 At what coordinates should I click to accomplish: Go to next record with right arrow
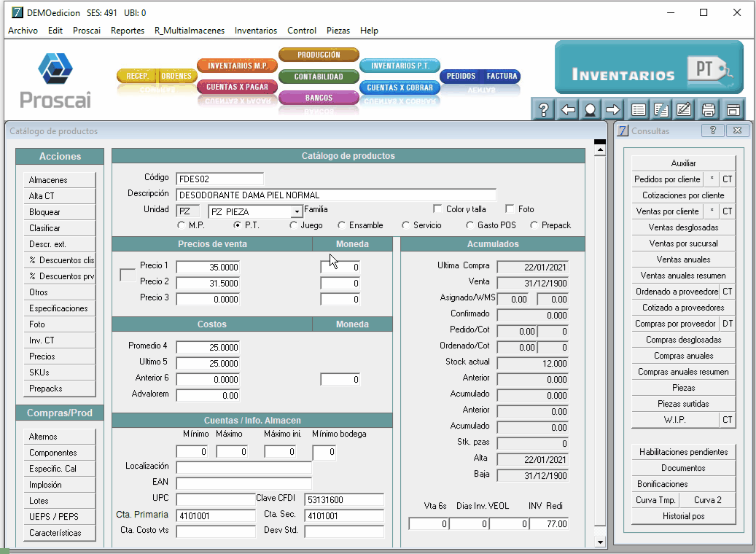[x=613, y=109]
